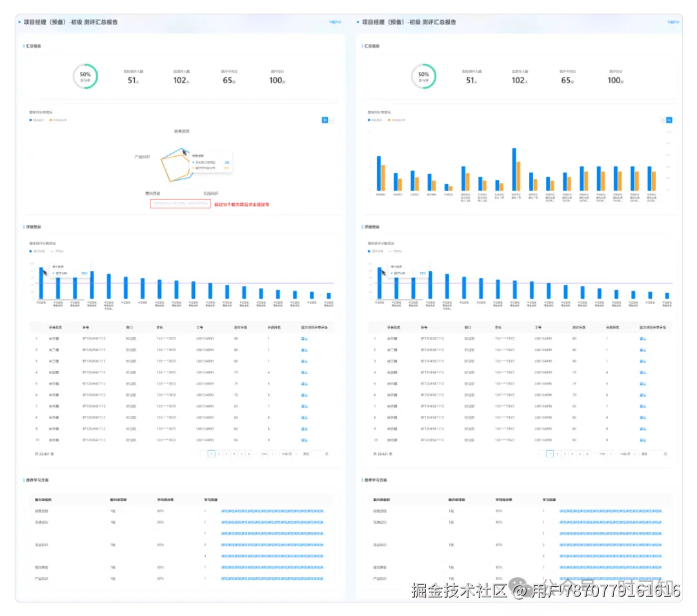Open view link for row 5 in right table
Screen dimensions: 697x616
[x=643, y=384]
